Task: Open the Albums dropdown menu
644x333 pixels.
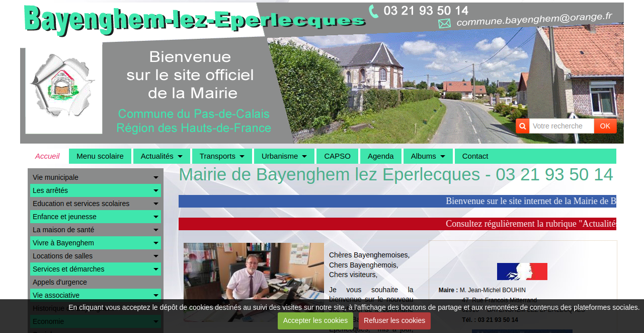Action: tap(428, 156)
